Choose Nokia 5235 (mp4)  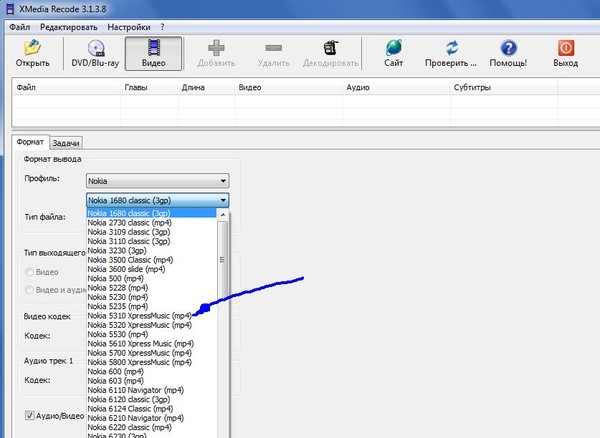click(x=152, y=306)
